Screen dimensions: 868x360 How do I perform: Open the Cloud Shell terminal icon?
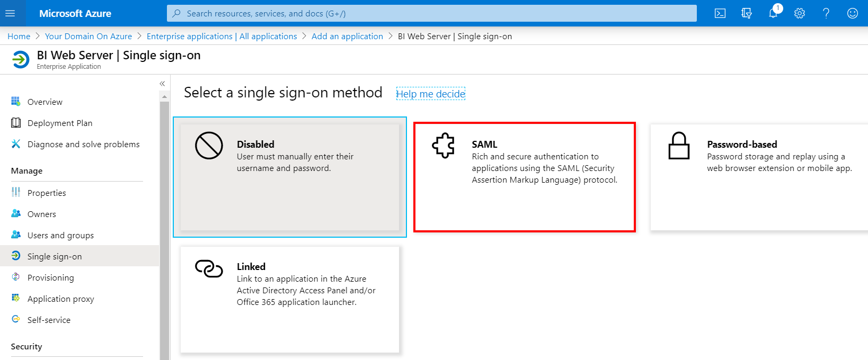[x=720, y=13]
